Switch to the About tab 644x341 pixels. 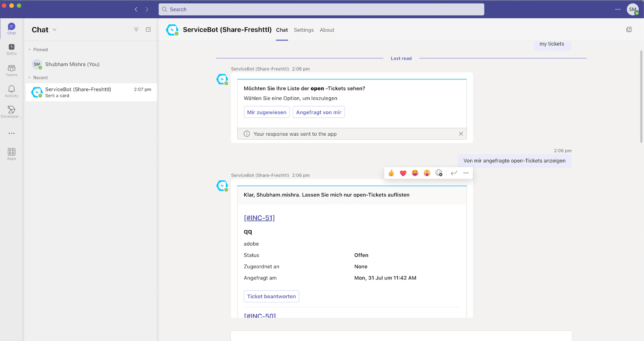pos(327,30)
